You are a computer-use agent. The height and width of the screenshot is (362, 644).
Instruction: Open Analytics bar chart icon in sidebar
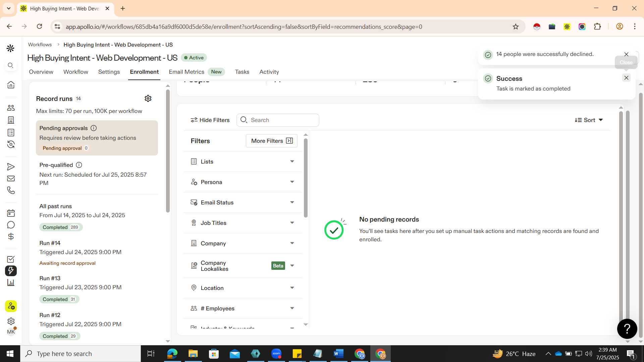(11, 283)
